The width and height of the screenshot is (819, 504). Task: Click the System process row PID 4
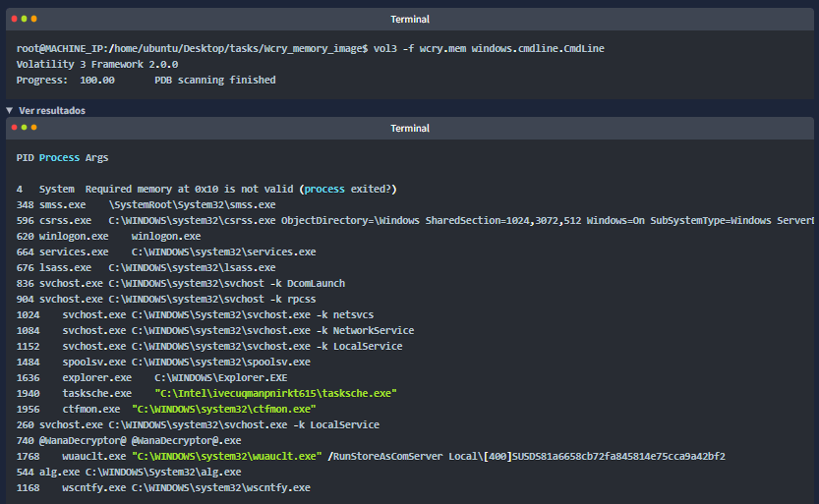point(206,189)
